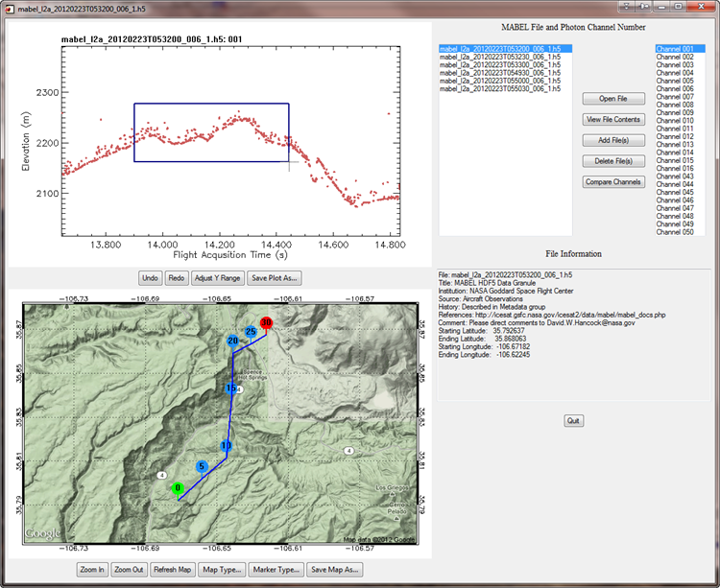Click View File Contents button
Image resolution: width=720 pixels, height=588 pixels.
(x=613, y=119)
